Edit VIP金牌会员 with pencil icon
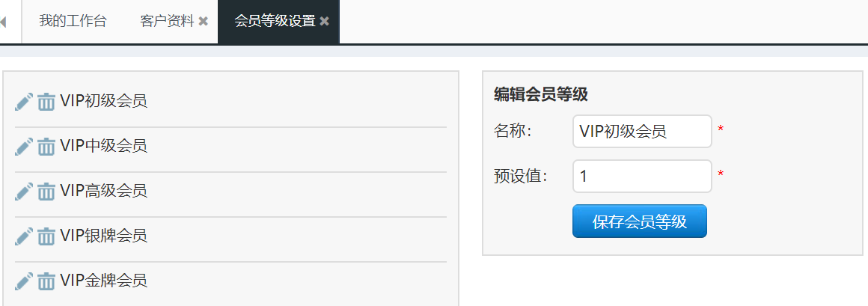This screenshot has height=306, width=868. (24, 281)
